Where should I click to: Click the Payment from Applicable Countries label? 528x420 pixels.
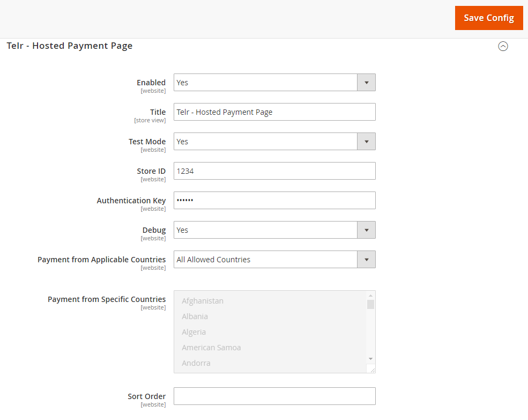pyautogui.click(x=102, y=260)
